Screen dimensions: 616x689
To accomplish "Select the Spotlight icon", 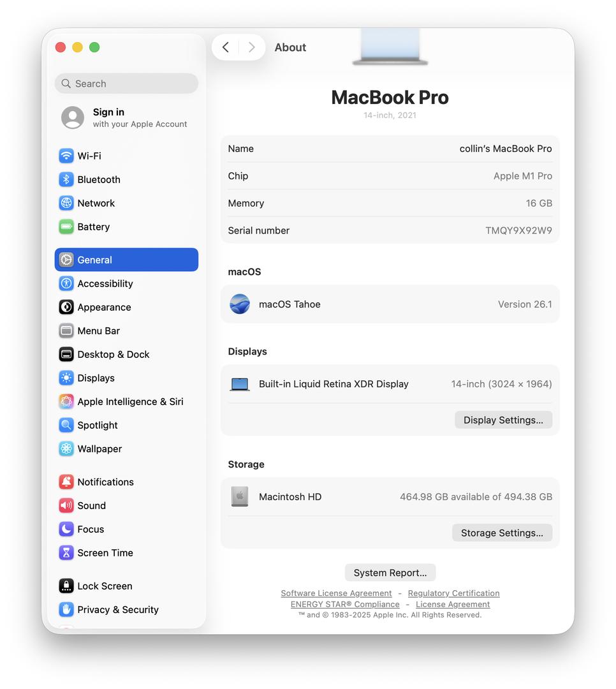I will 66,425.
